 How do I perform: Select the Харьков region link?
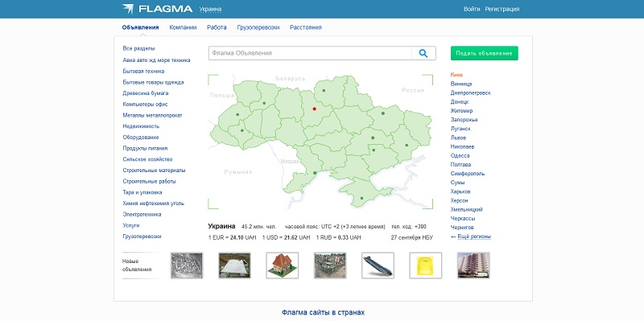[x=460, y=191]
